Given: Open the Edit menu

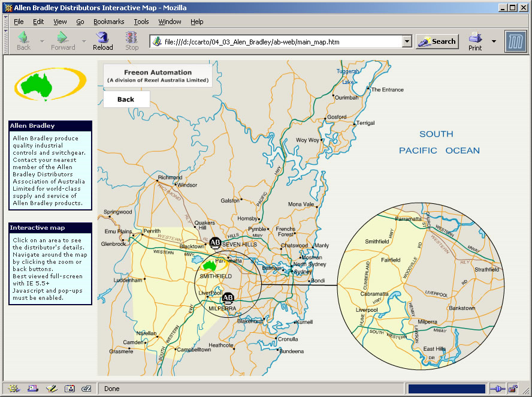Looking at the screenshot, I should point(38,22).
